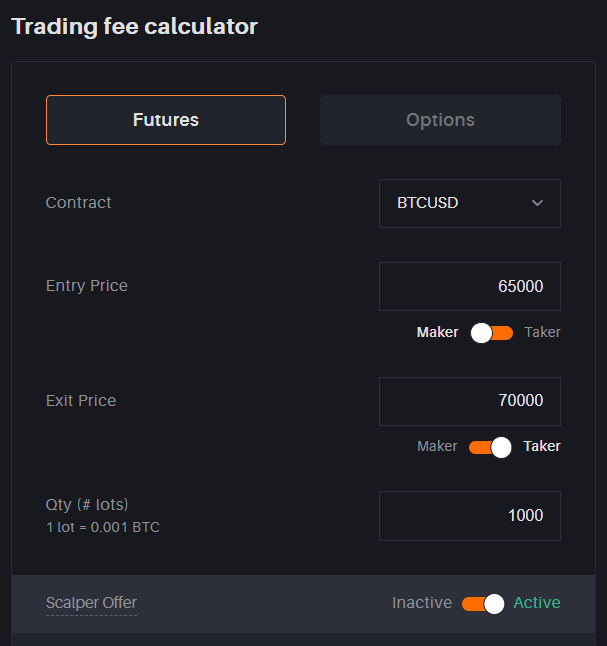Click the Qty lots input field

click(469, 516)
